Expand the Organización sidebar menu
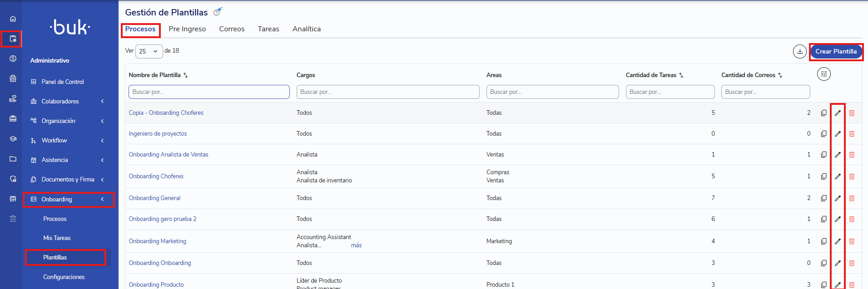This screenshot has width=868, height=289. pyautogui.click(x=103, y=121)
